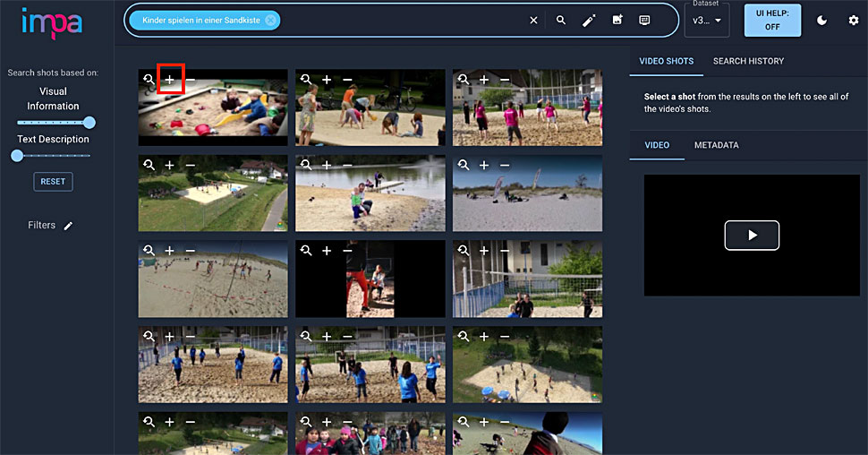The width and height of the screenshot is (868, 455).
Task: Click magnifier on the children with bicycles sand thumbnail
Action: click(306, 80)
